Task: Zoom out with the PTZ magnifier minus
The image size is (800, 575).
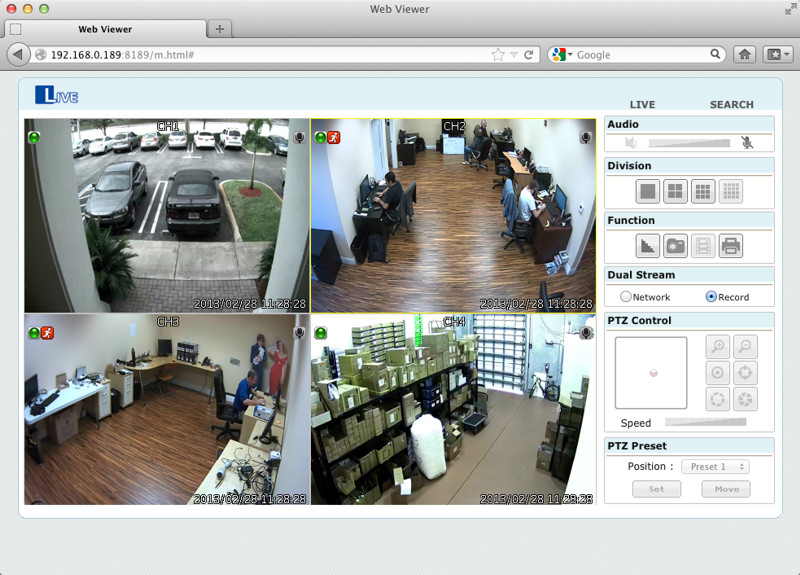Action: [x=745, y=346]
